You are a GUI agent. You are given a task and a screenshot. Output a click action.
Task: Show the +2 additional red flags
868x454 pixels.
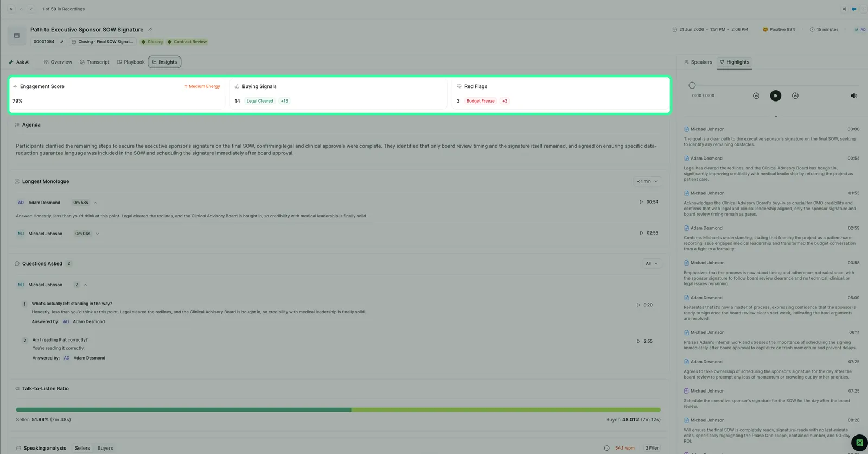[505, 102]
